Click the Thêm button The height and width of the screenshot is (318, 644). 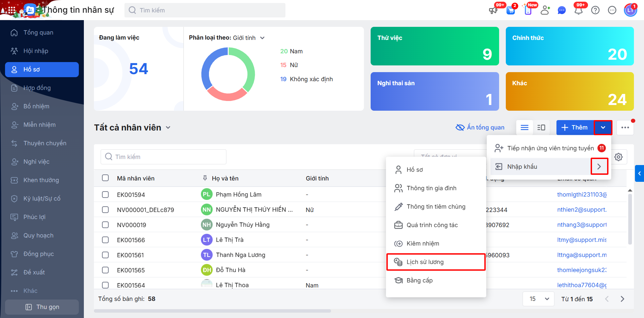pyautogui.click(x=575, y=127)
